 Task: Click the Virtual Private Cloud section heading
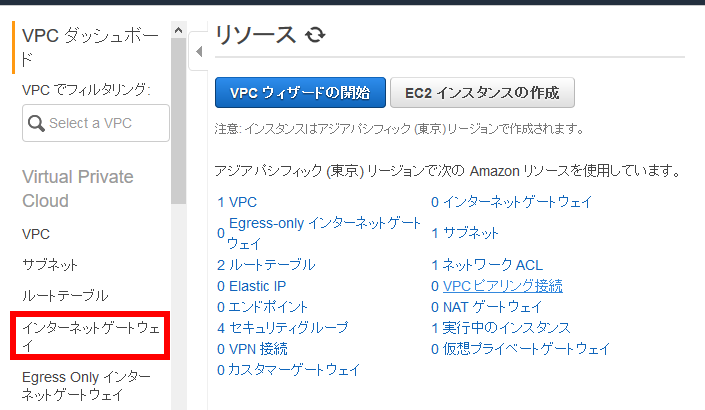coord(78,189)
